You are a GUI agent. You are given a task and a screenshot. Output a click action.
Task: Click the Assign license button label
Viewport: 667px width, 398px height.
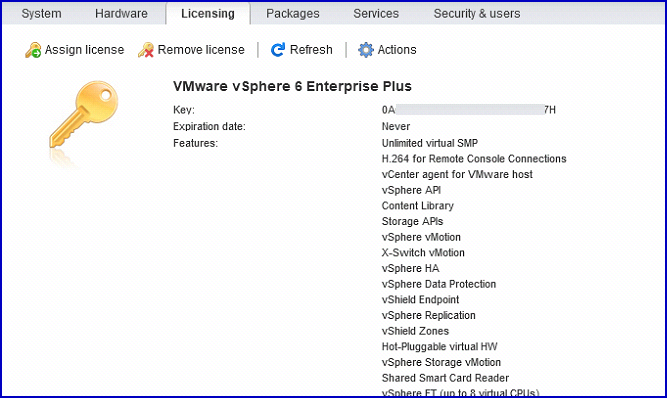[84, 50]
